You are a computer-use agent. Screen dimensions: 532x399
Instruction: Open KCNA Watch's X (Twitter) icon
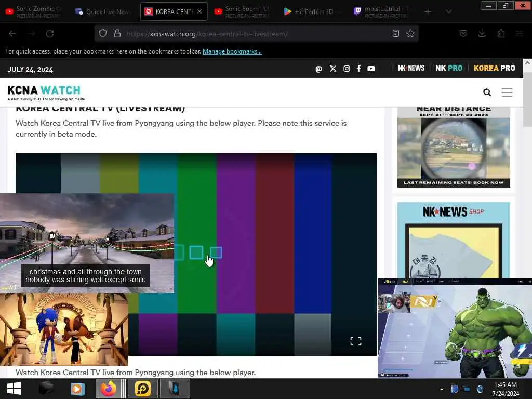tap(333, 69)
